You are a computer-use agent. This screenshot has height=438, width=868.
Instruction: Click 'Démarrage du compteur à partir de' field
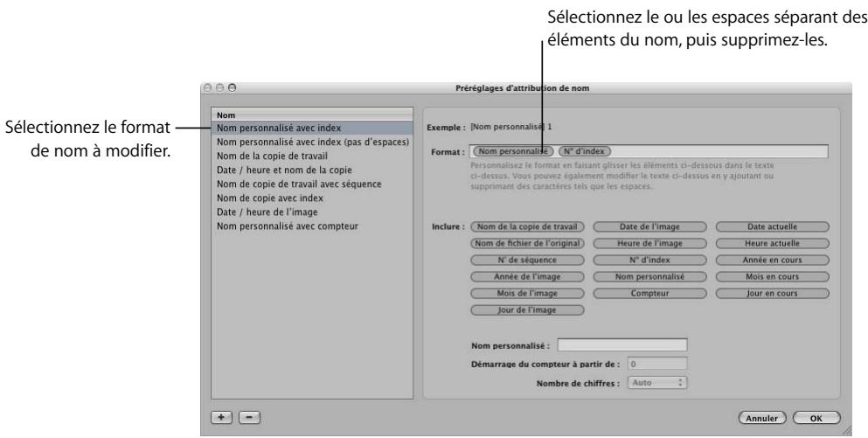point(657,364)
